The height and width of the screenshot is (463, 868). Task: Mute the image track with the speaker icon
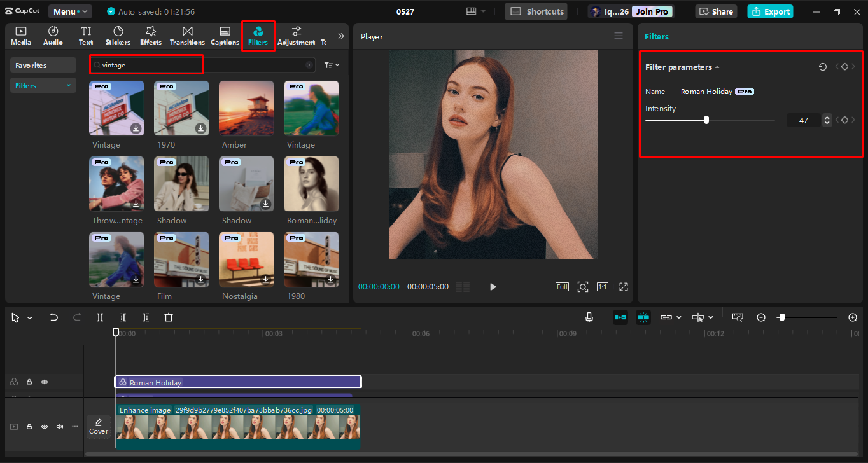pos(59,426)
